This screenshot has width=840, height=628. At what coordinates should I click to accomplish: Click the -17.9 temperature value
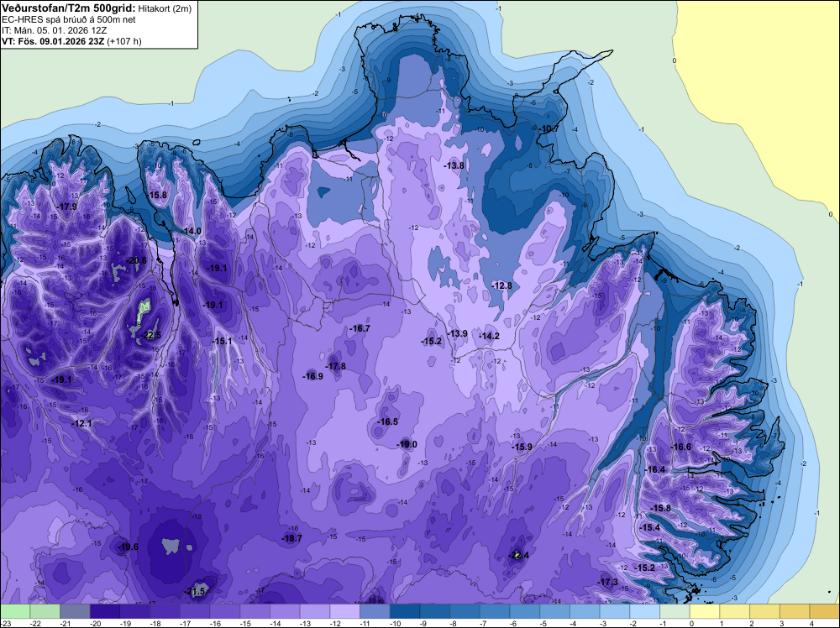[67, 207]
